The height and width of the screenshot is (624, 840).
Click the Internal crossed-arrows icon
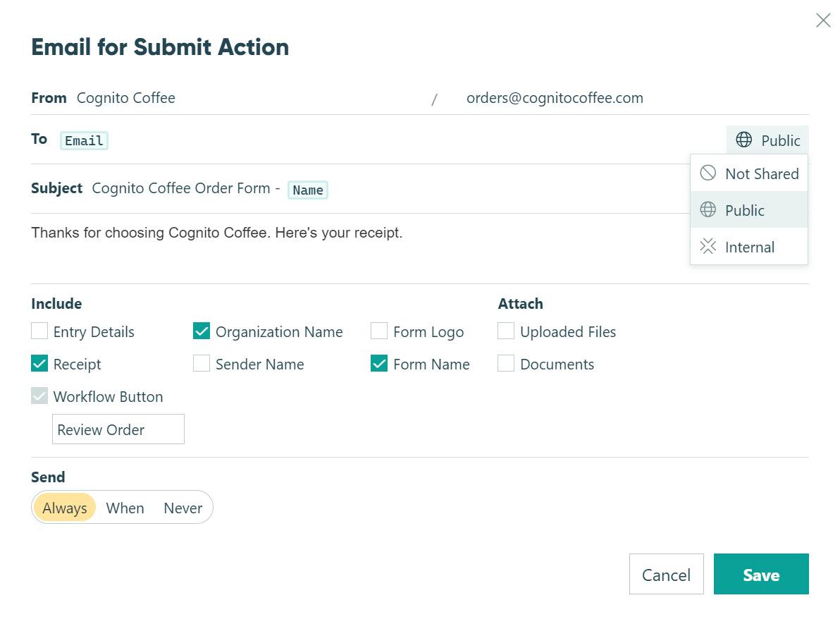pos(708,246)
